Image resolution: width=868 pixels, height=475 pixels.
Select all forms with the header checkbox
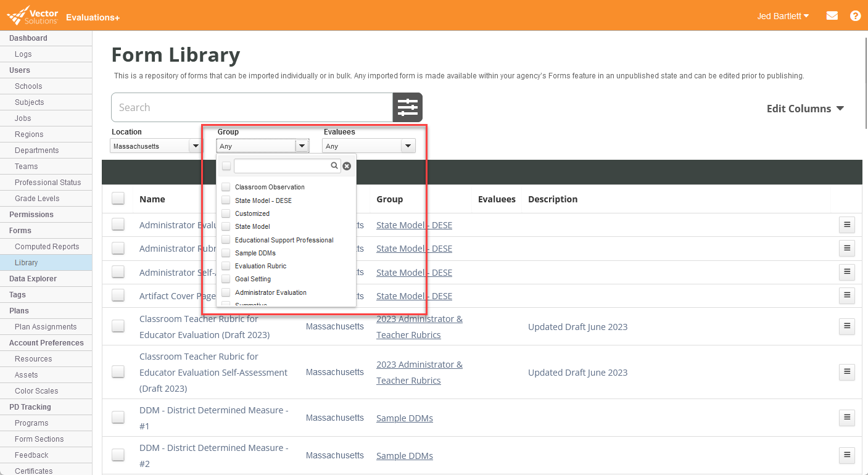point(118,199)
